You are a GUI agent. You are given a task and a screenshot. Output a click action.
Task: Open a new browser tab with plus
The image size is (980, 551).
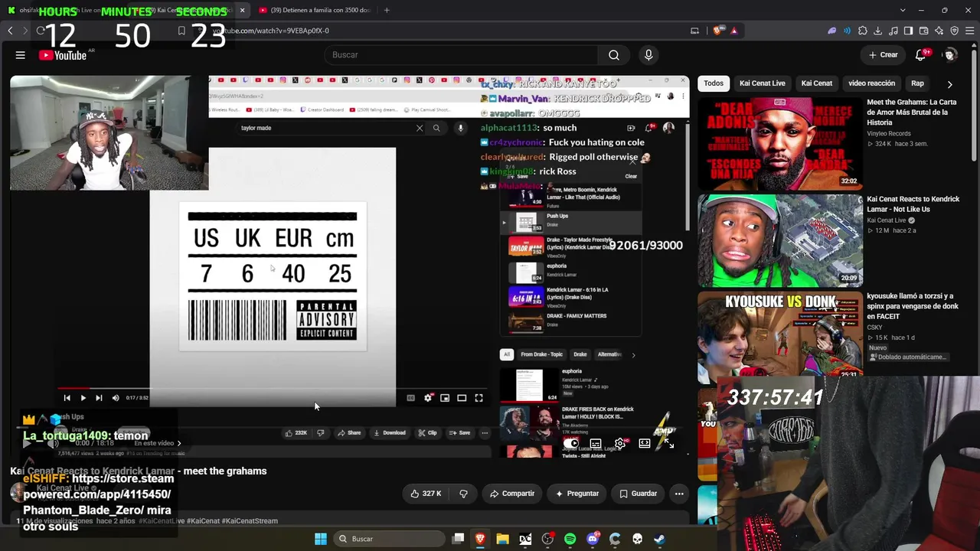tap(387, 10)
